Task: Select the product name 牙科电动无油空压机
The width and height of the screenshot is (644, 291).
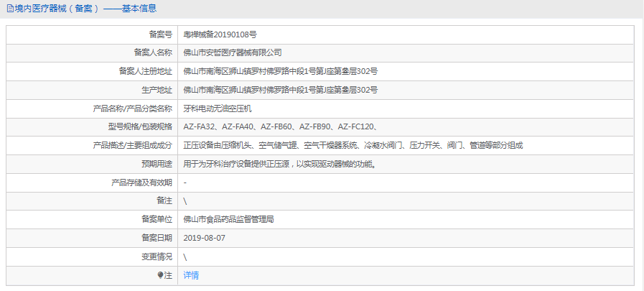Action: (x=218, y=108)
